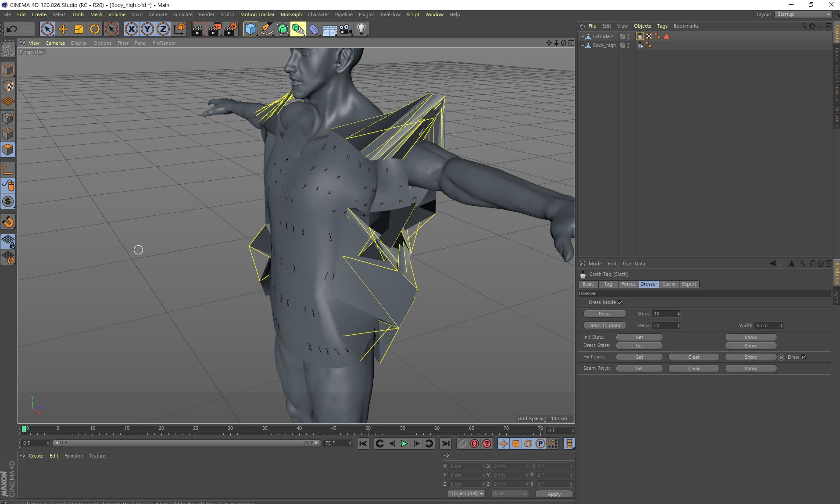Toggle Fix Points Draw checkbox

coord(804,357)
